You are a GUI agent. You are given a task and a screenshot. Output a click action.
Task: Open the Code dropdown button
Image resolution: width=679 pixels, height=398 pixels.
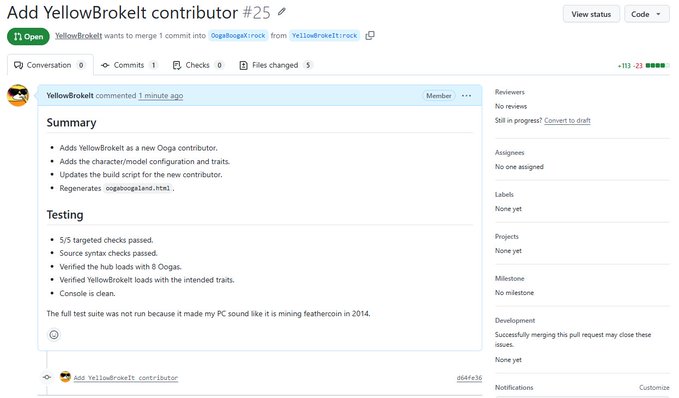tap(647, 14)
